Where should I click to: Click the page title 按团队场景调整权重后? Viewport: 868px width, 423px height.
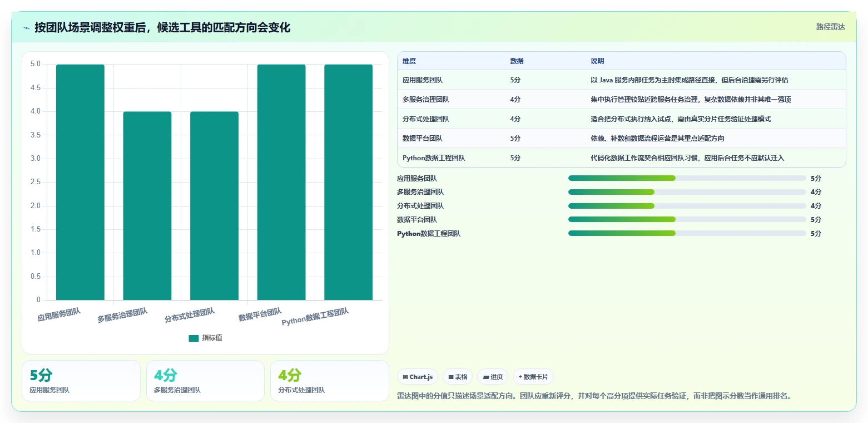tap(162, 28)
